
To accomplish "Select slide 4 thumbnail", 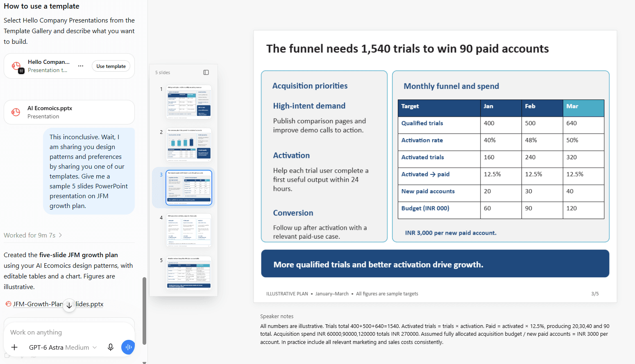I will click(x=188, y=230).
